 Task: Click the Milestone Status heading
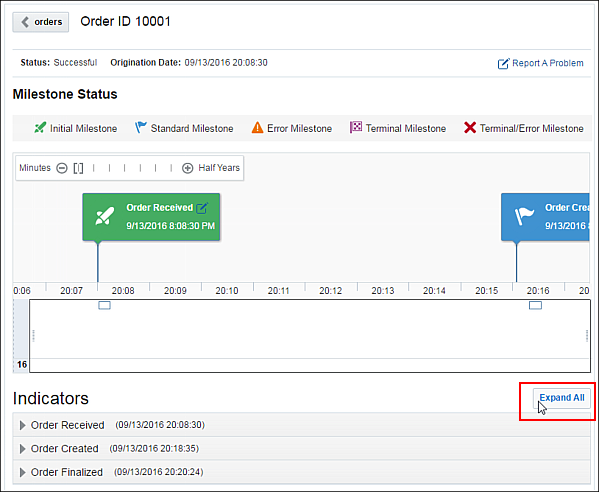65,94
